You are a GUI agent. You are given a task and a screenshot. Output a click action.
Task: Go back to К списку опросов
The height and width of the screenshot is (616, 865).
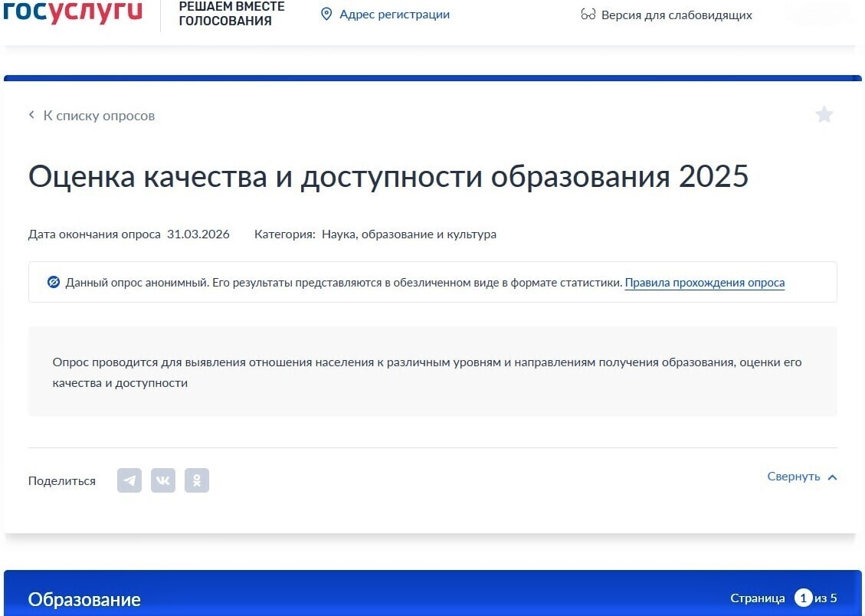coord(99,116)
